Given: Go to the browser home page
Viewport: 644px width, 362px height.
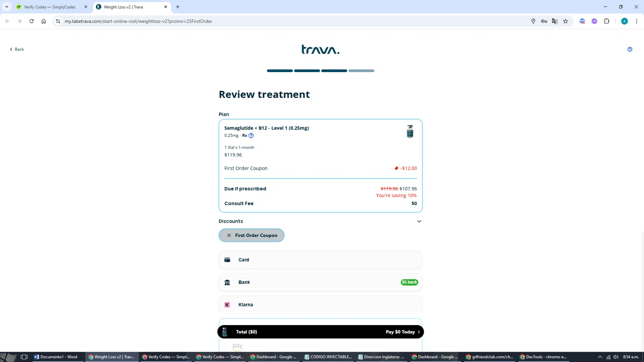Looking at the screenshot, I should [x=43, y=21].
